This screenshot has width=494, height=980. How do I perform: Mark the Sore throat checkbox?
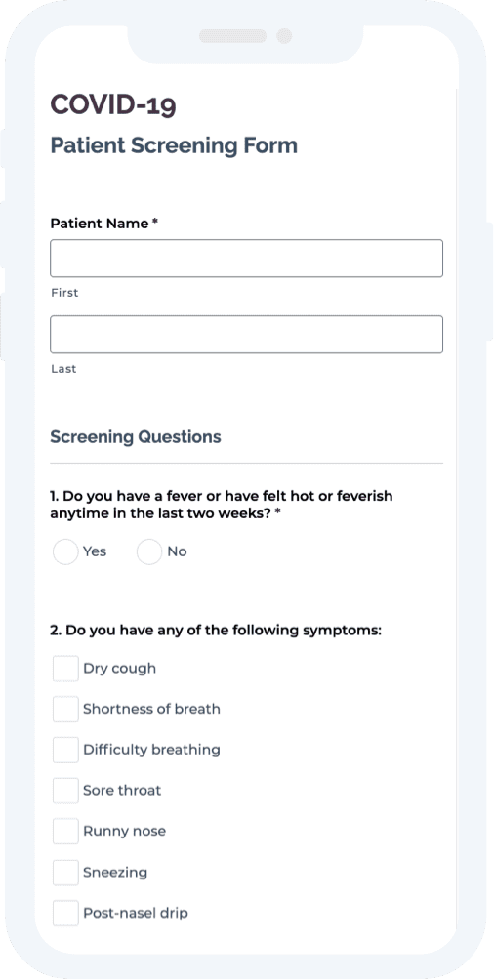tap(65, 790)
